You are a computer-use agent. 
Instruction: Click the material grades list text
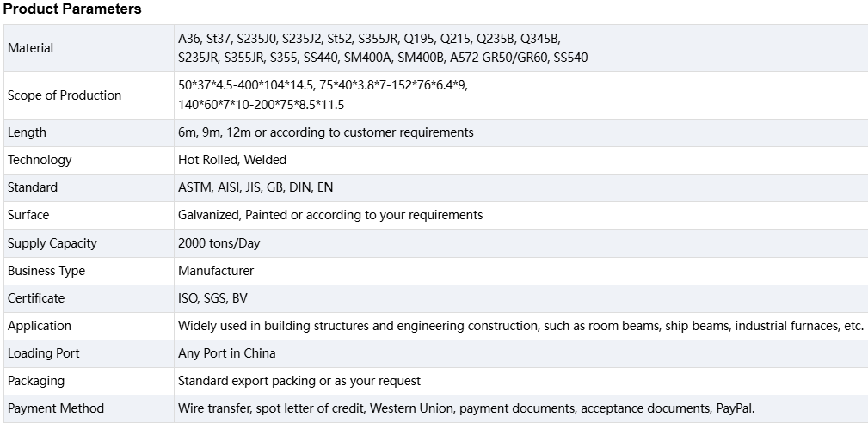[x=383, y=48]
